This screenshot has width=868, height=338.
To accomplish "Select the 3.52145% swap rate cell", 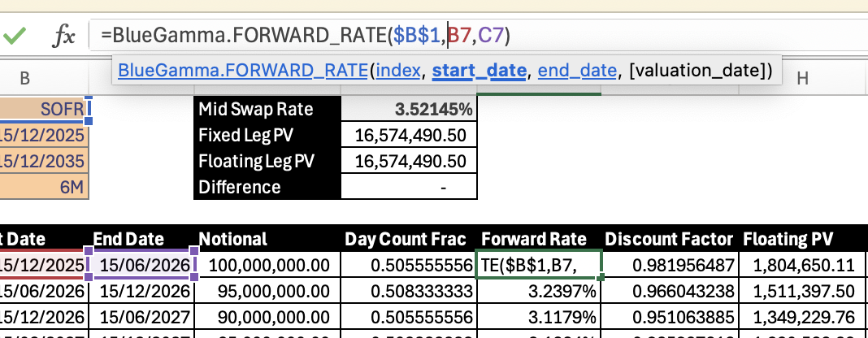I will click(x=409, y=109).
